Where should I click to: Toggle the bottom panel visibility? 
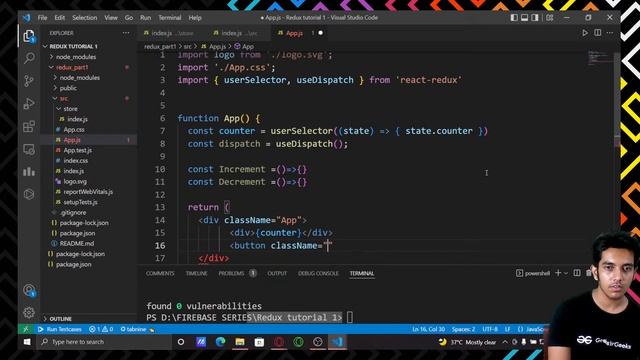pyautogui.click(x=524, y=18)
